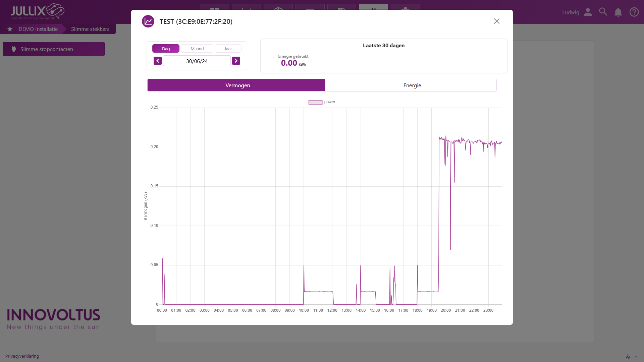Open the Privacyverklaring link

22,356
